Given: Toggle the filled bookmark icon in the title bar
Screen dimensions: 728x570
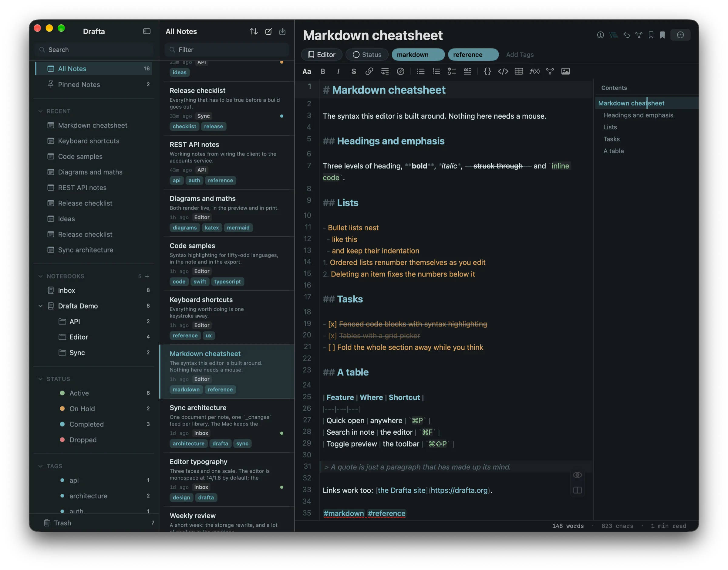Looking at the screenshot, I should (x=662, y=35).
